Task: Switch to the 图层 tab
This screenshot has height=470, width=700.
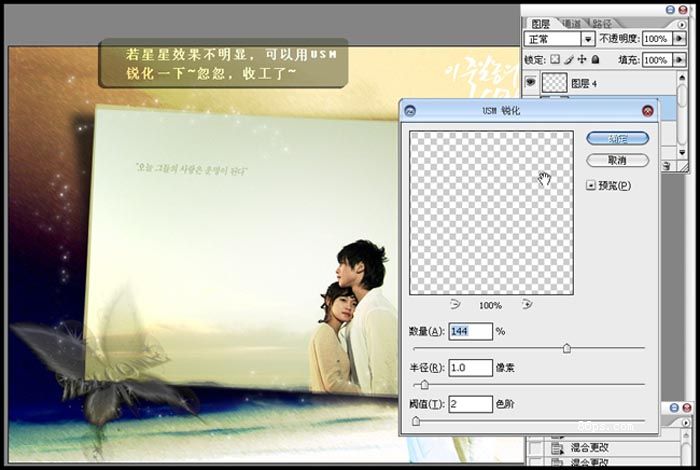Action: pyautogui.click(x=541, y=24)
